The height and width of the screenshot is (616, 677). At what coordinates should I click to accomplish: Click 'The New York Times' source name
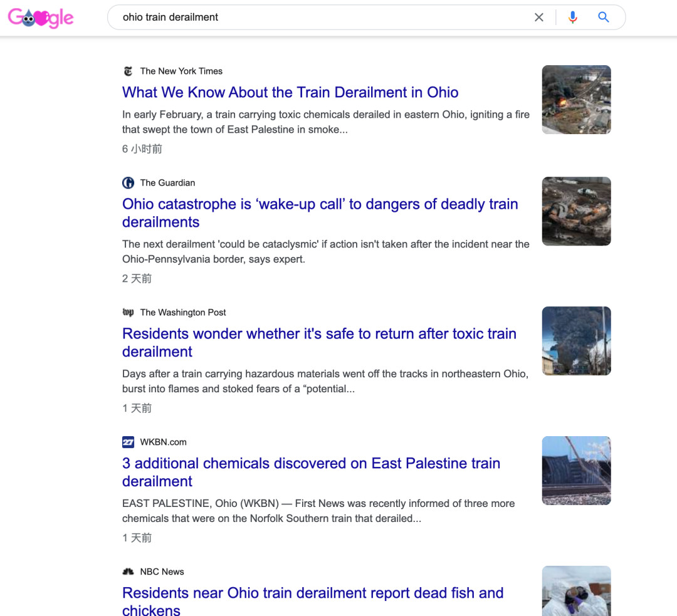[181, 71]
